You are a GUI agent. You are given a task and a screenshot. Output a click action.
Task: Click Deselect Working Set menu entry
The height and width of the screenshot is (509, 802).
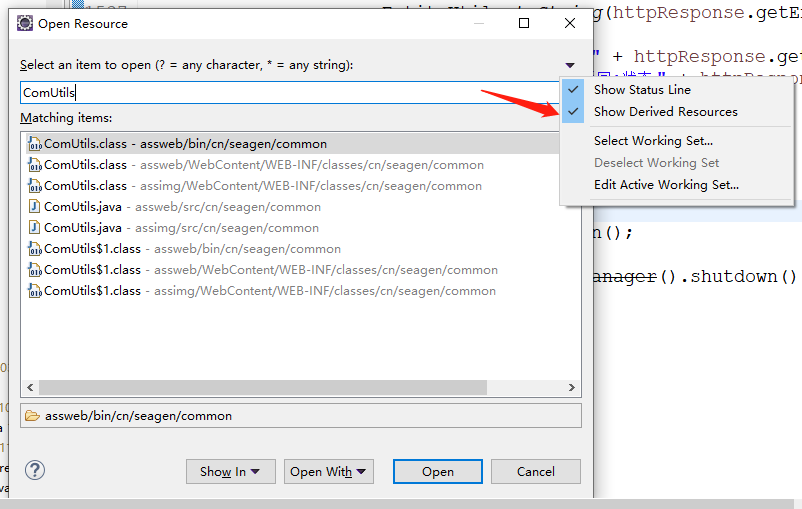point(656,163)
